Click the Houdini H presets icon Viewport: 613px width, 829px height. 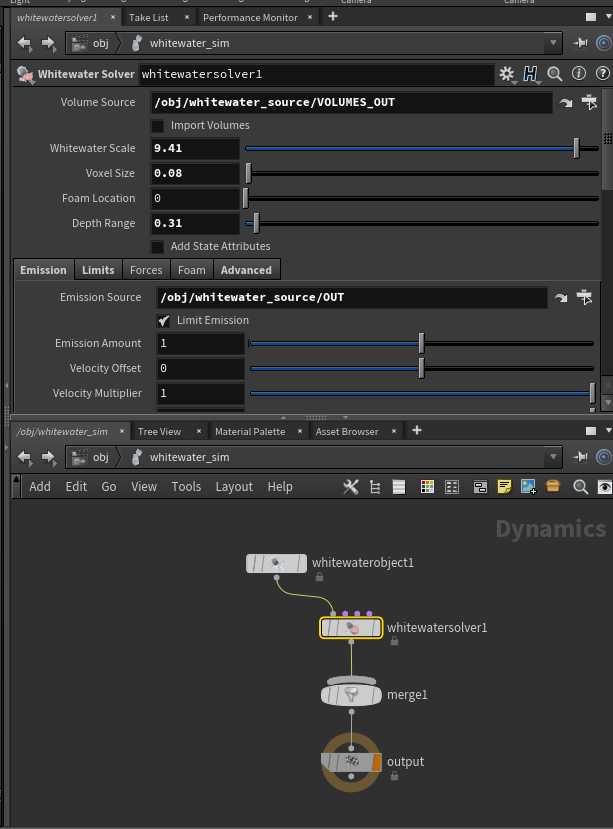coord(530,74)
